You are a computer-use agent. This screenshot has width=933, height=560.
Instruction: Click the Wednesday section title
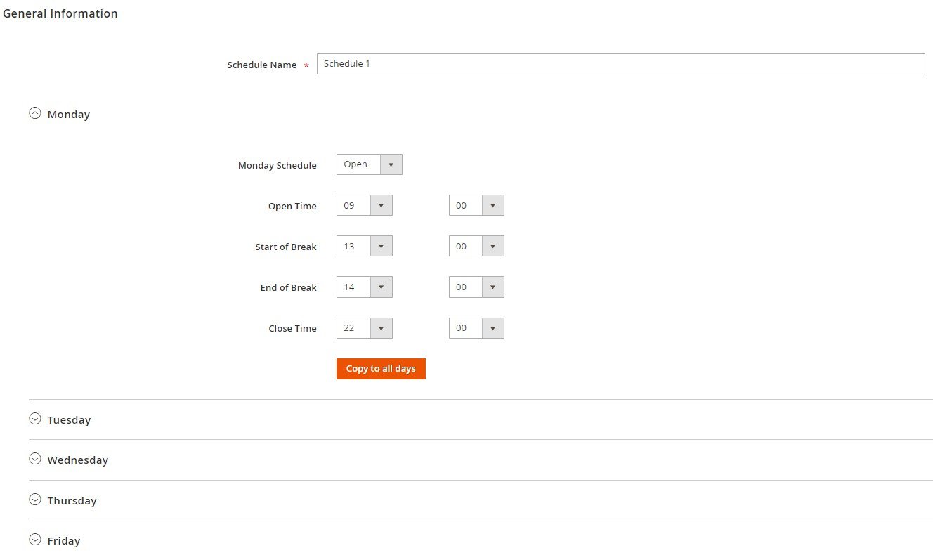point(78,460)
